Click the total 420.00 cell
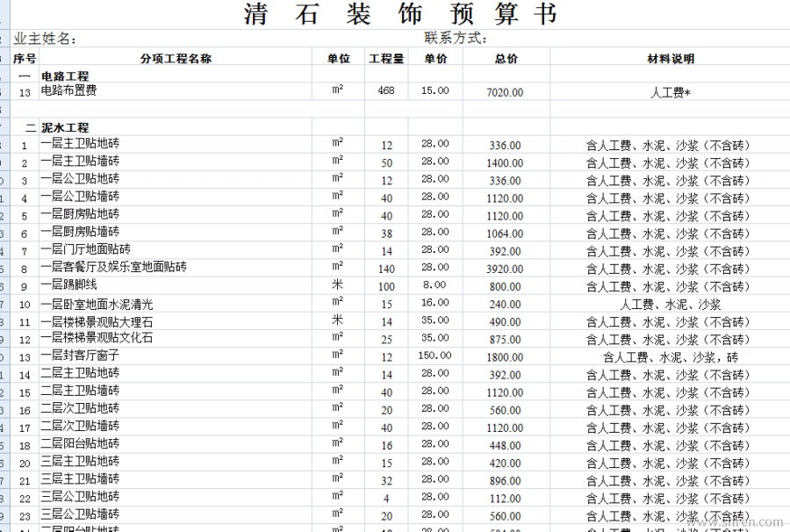Screen dimensions: 790x532 (506, 463)
